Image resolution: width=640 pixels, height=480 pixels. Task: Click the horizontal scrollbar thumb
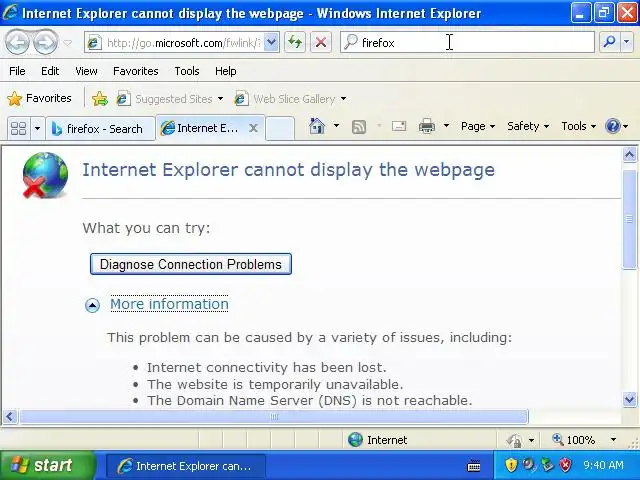[274, 417]
